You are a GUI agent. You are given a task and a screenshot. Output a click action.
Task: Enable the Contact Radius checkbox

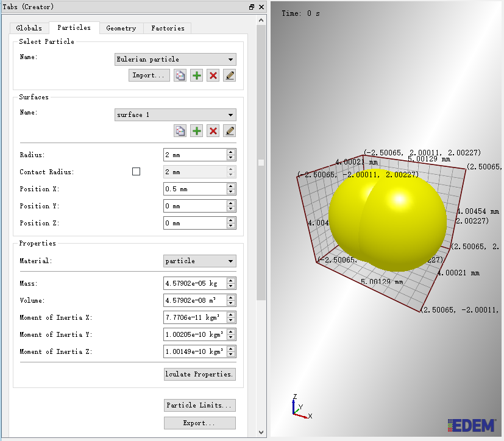(137, 172)
